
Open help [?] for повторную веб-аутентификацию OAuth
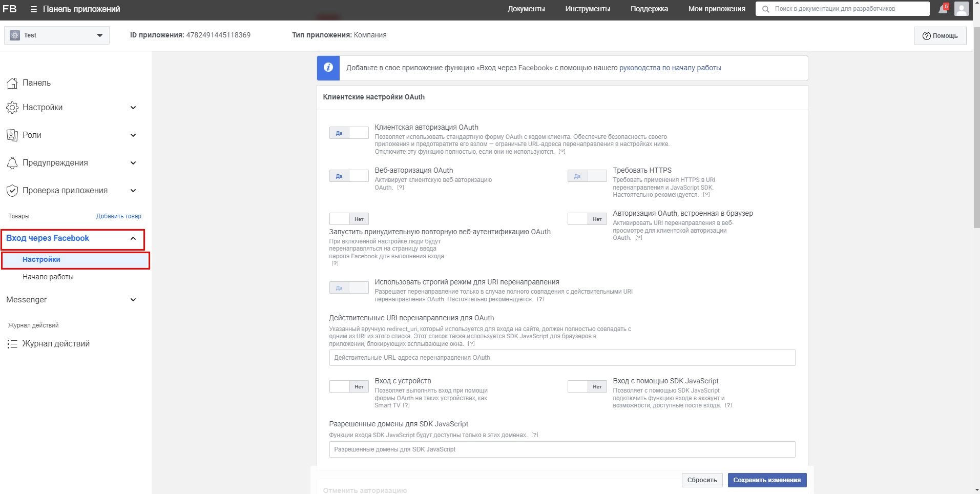coord(335,263)
